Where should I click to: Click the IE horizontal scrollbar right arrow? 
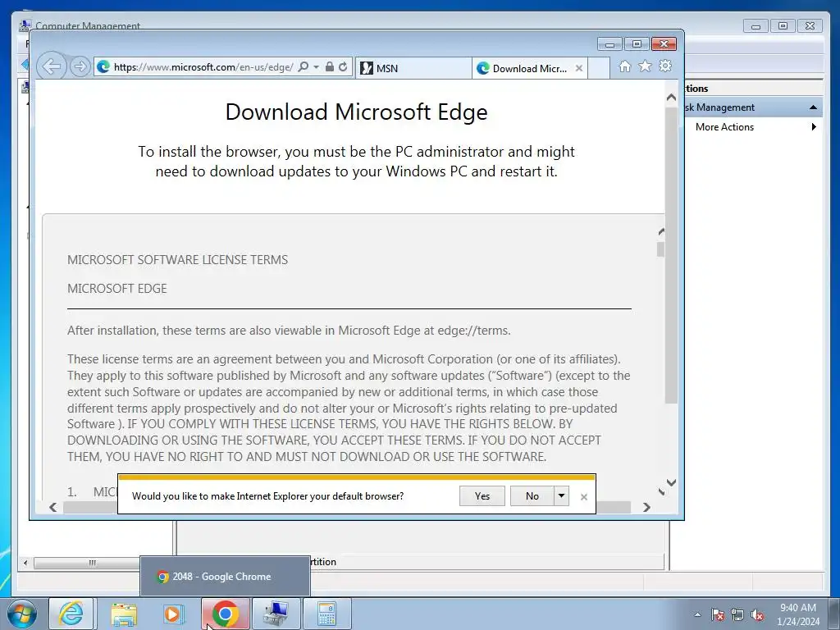click(646, 507)
